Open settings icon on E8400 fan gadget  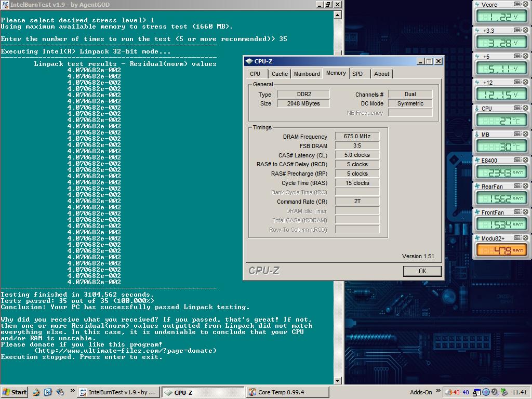click(517, 160)
